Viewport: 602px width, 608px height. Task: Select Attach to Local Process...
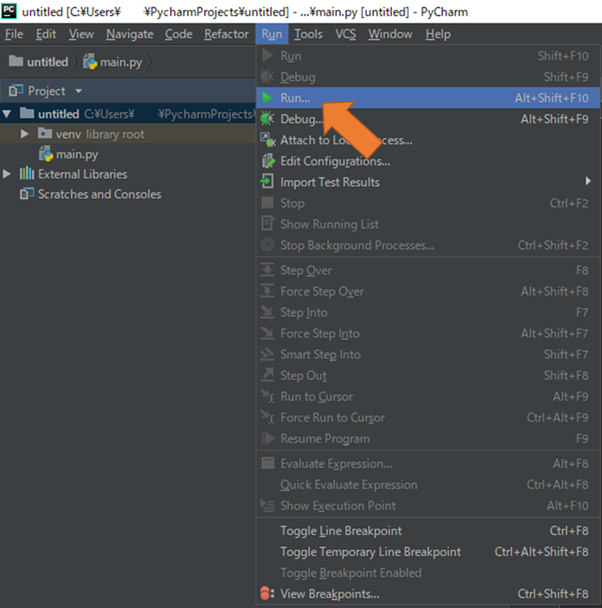click(x=428, y=140)
